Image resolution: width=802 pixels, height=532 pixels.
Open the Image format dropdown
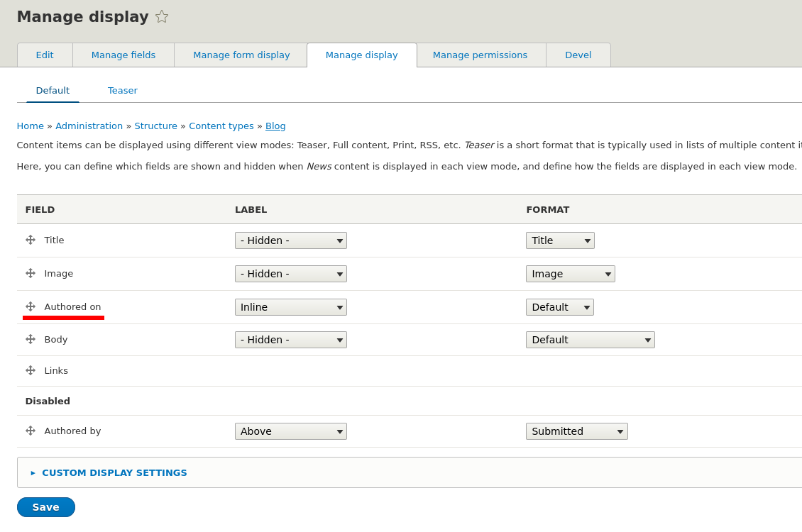pos(571,273)
